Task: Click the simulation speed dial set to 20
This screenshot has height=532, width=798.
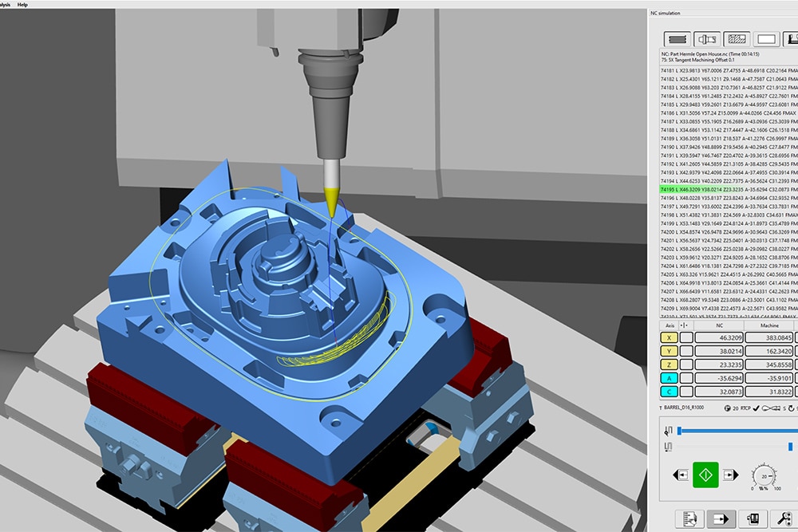Action: tap(764, 476)
